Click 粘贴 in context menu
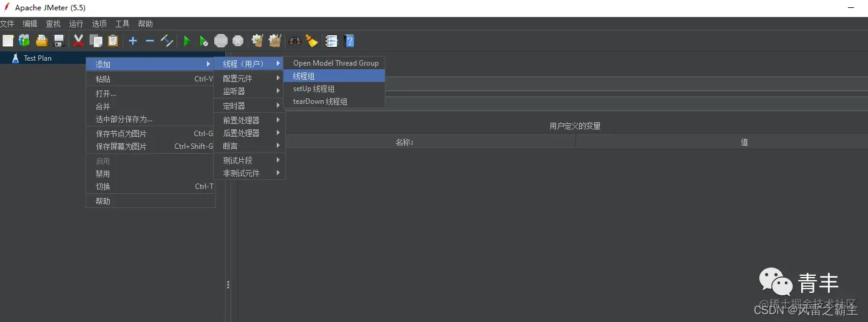 [x=151, y=79]
